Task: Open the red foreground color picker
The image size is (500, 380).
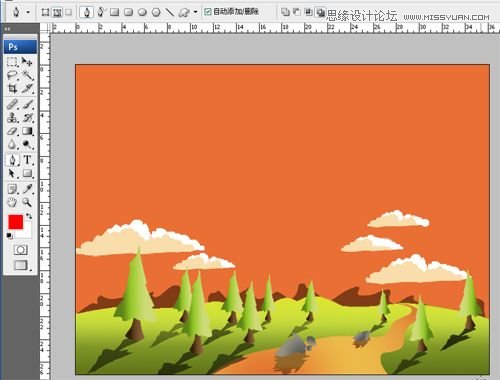Action: pos(15,222)
